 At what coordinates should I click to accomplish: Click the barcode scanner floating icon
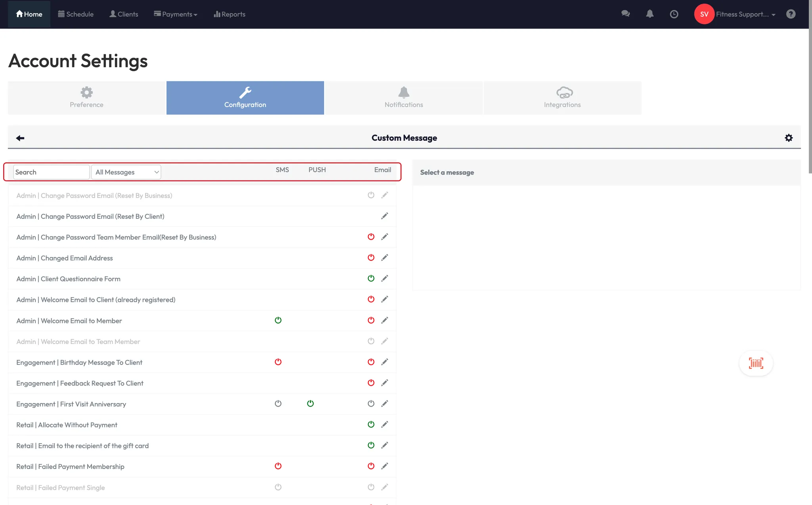coord(756,363)
